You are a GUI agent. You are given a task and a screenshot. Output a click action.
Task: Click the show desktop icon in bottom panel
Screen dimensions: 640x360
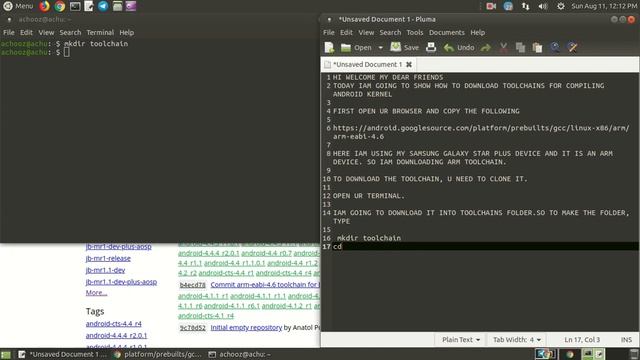tap(6, 354)
